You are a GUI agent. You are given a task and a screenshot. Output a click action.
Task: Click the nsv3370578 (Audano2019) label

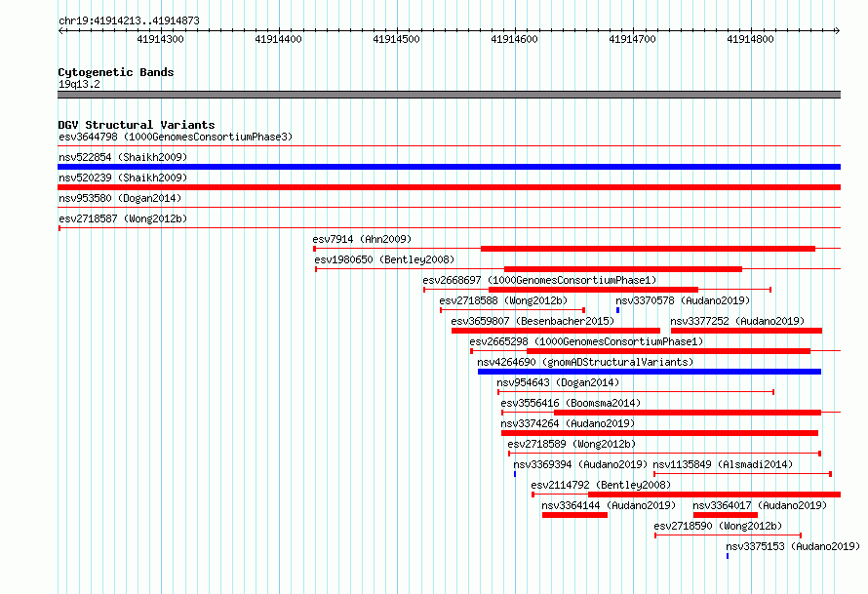[683, 300]
